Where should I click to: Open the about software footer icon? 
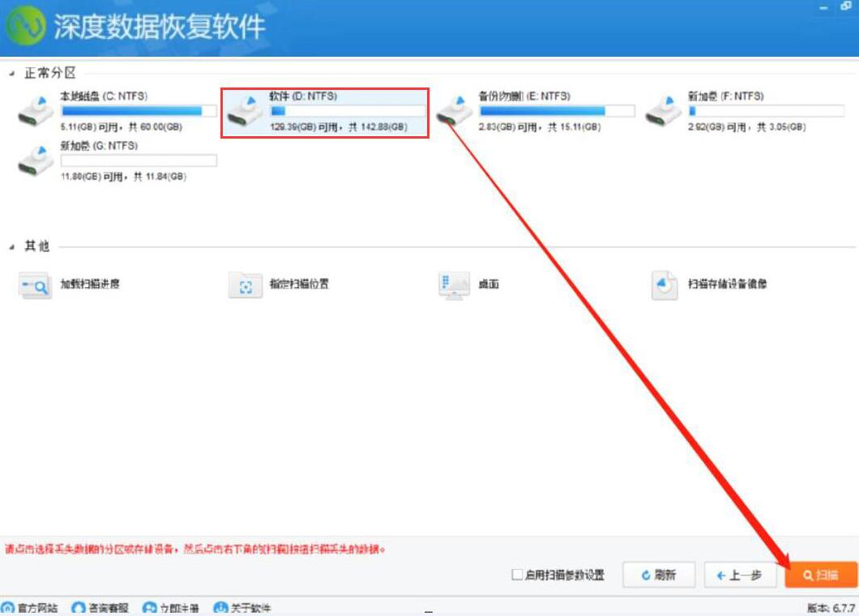click(220, 608)
